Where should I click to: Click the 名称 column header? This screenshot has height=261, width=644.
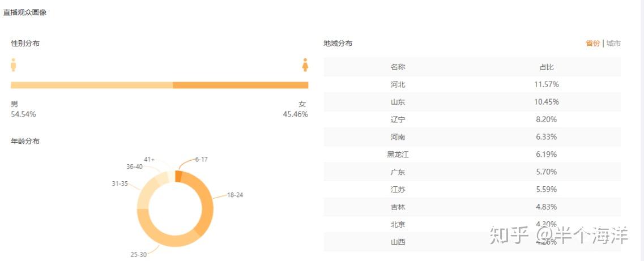click(398, 67)
